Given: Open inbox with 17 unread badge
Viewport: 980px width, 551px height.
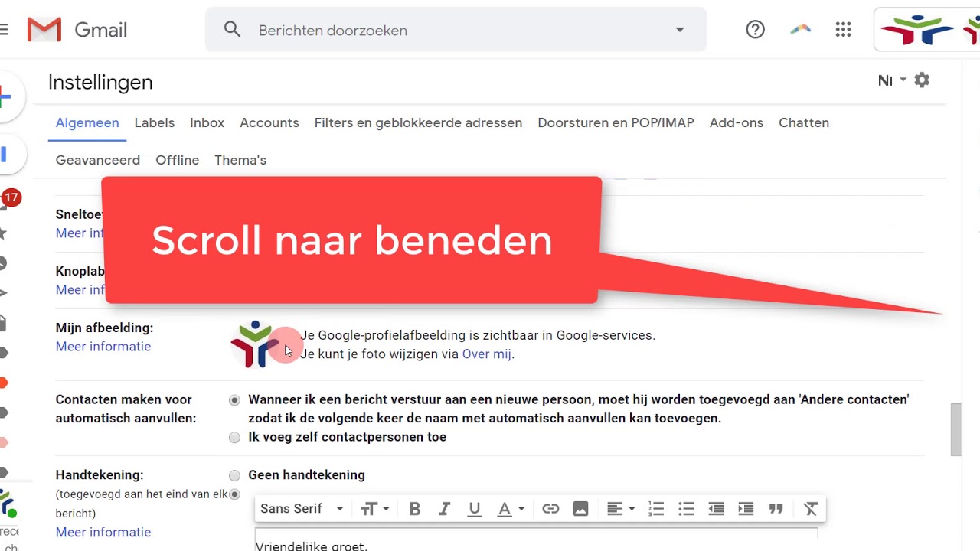Looking at the screenshot, I should (x=9, y=199).
